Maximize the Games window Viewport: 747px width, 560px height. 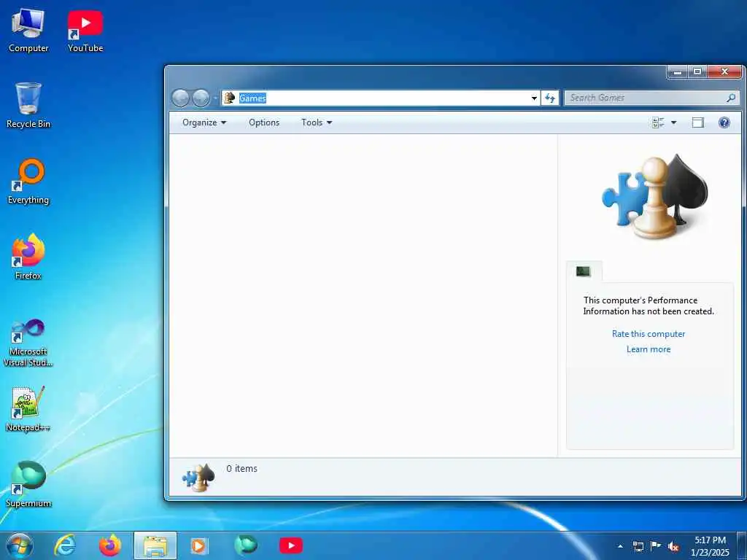pyautogui.click(x=697, y=72)
